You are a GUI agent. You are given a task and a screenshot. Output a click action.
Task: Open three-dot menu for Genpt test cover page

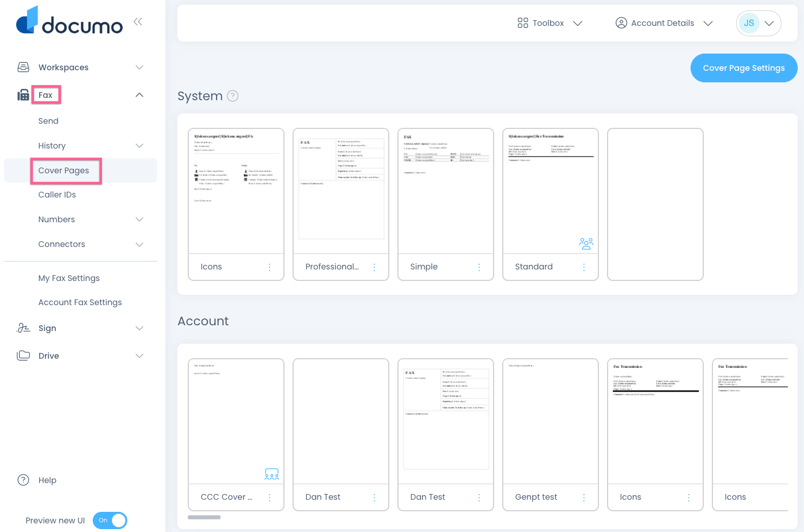tap(584, 497)
